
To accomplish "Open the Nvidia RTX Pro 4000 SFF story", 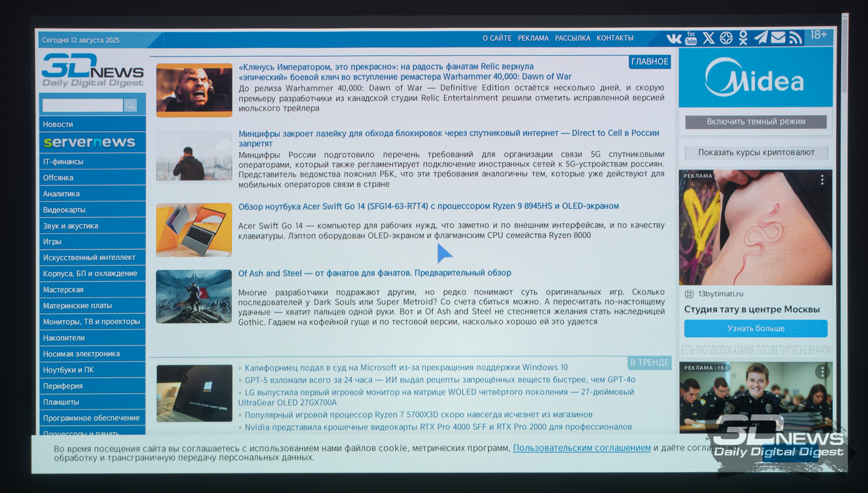I will 438,427.
